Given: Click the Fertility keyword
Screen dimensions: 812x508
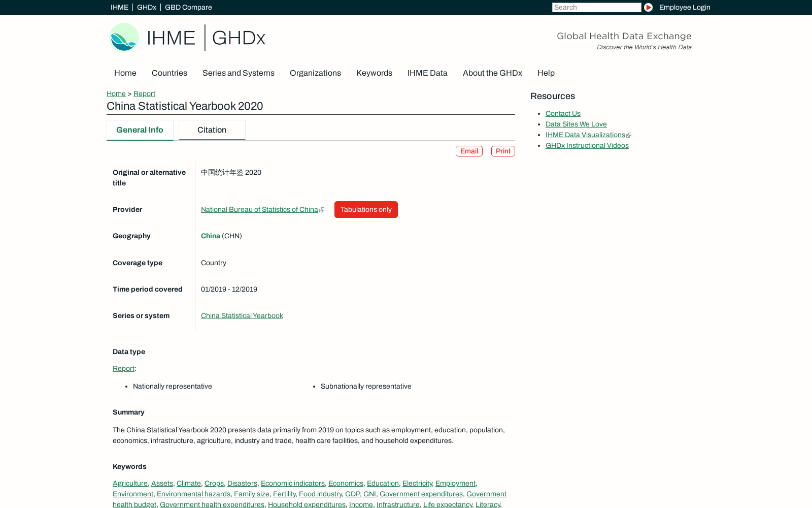Looking at the screenshot, I should pyautogui.click(x=284, y=494).
